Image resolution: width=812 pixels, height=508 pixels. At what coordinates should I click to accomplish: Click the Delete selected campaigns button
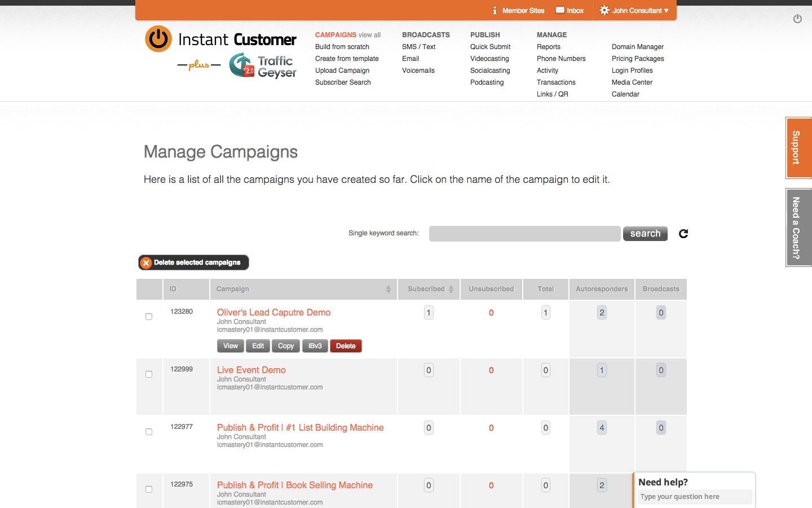coord(193,262)
